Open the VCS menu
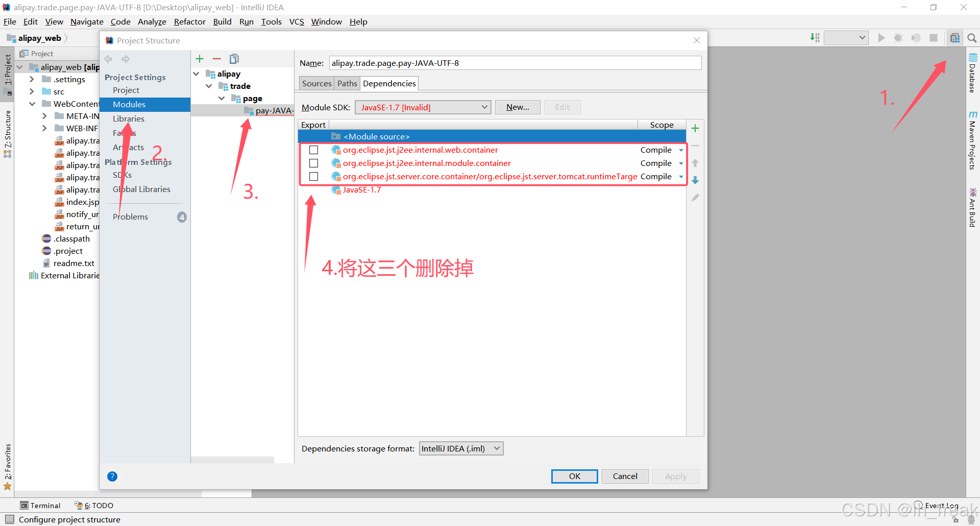 click(297, 22)
